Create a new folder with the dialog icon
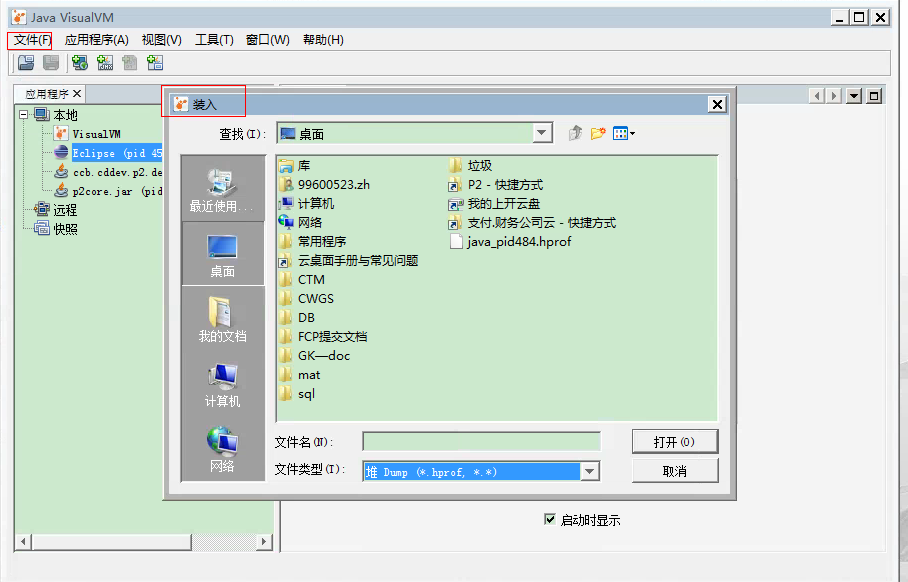Image resolution: width=908 pixels, height=582 pixels. click(x=598, y=134)
